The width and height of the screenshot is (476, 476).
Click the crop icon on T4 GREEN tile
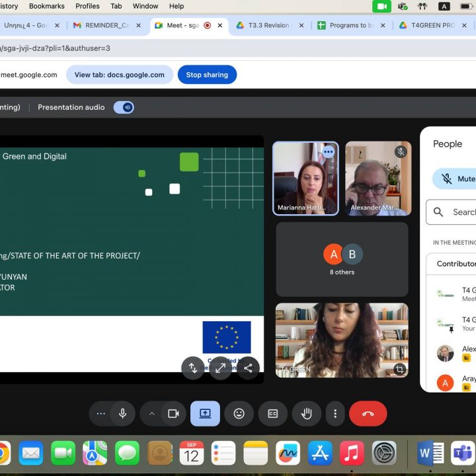click(399, 369)
